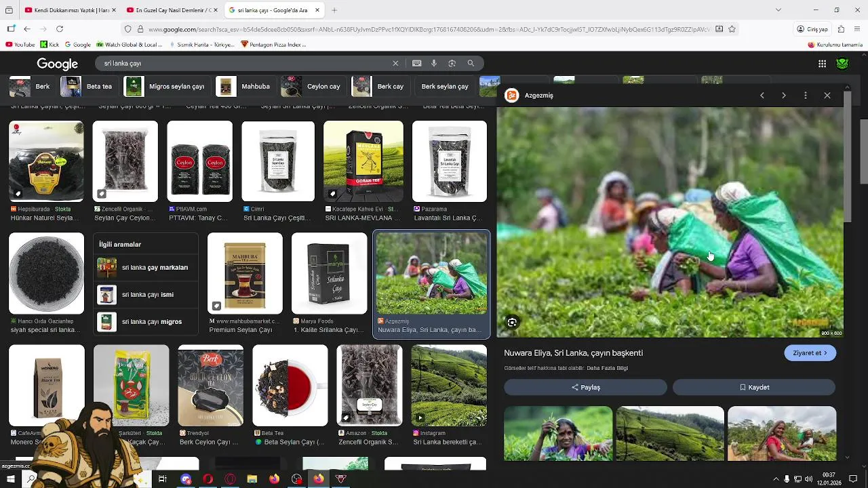Open the Firefox extensions puzzle icon

click(841, 29)
